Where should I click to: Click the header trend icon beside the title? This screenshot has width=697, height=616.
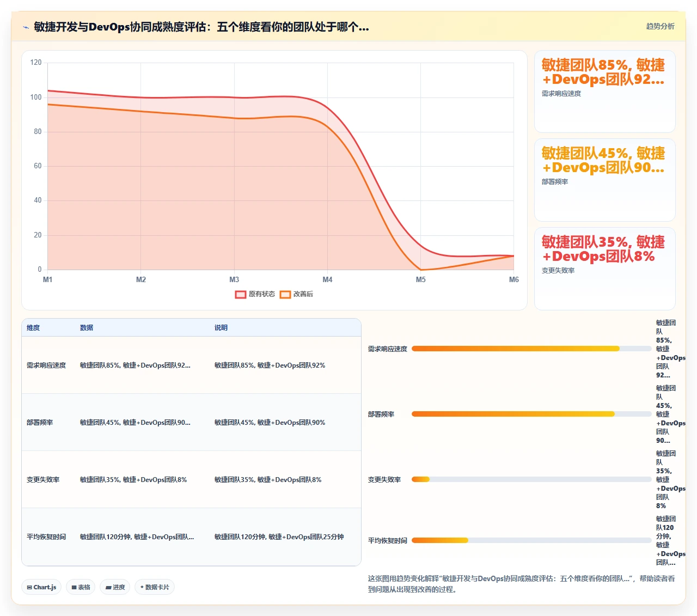point(26,27)
